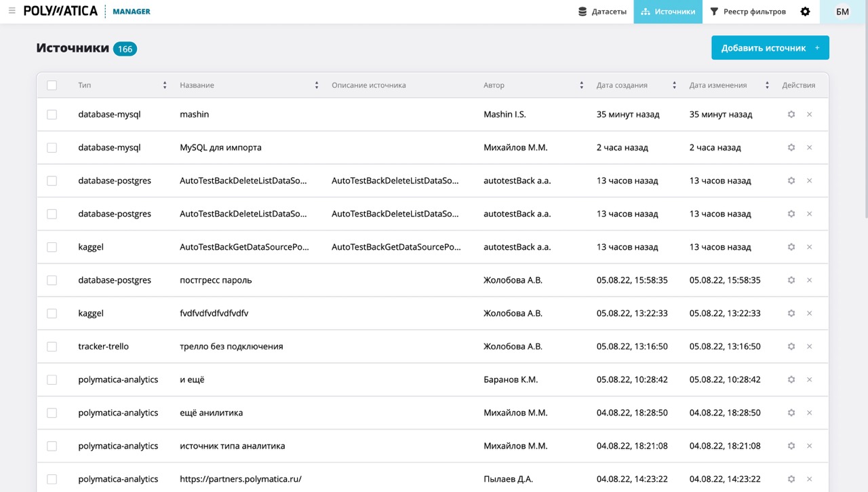Open settings gear for MySQL для импорта
This screenshot has width=868, height=492.
(x=791, y=148)
